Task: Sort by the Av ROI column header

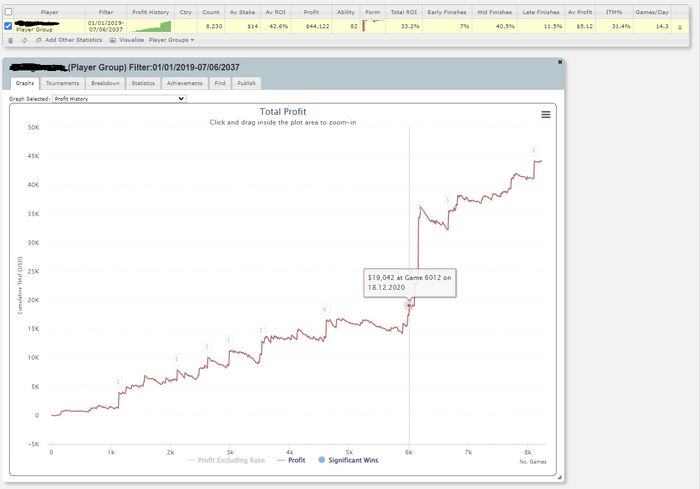Action: coord(275,12)
